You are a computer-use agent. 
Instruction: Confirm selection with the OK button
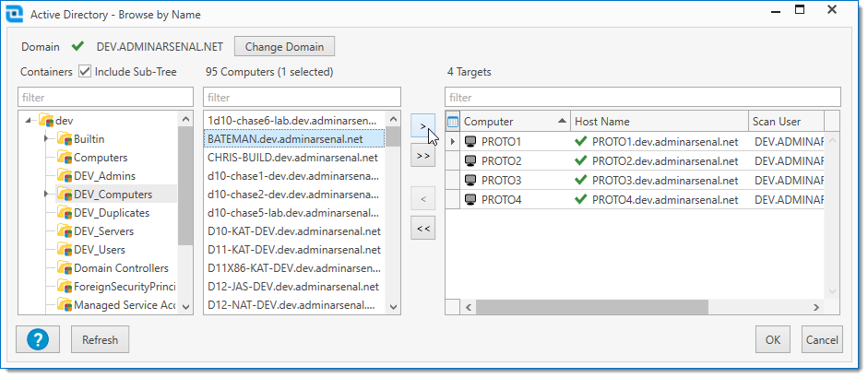772,339
